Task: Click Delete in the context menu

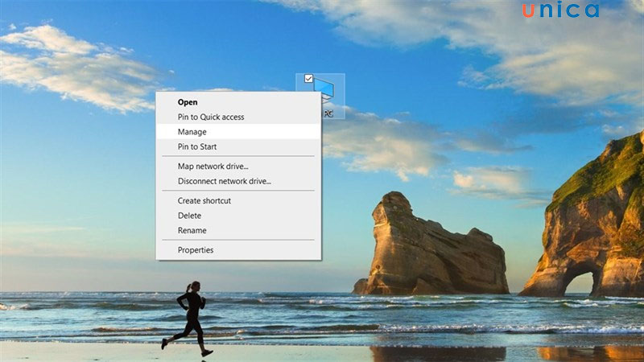Action: click(238, 216)
